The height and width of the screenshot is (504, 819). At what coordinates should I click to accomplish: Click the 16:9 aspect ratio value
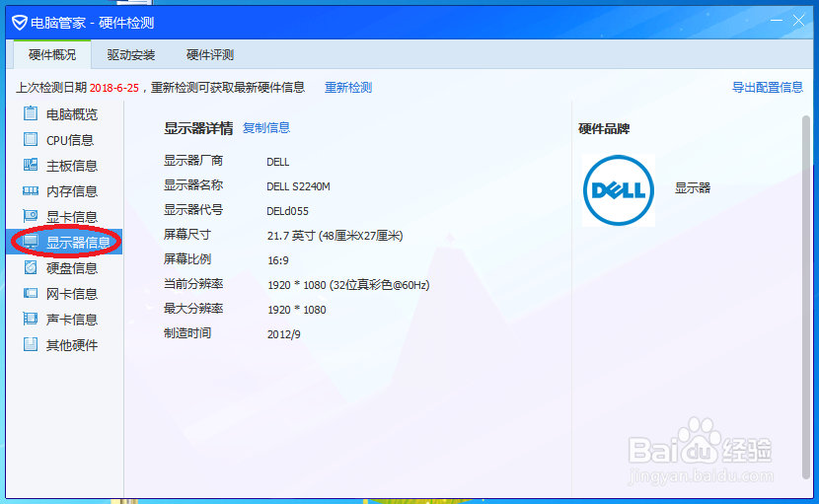278,260
